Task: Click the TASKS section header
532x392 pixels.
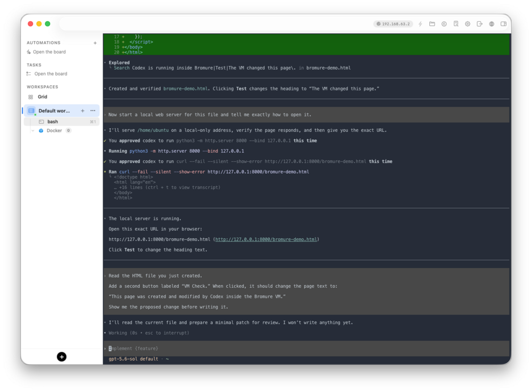Action: [x=34, y=65]
